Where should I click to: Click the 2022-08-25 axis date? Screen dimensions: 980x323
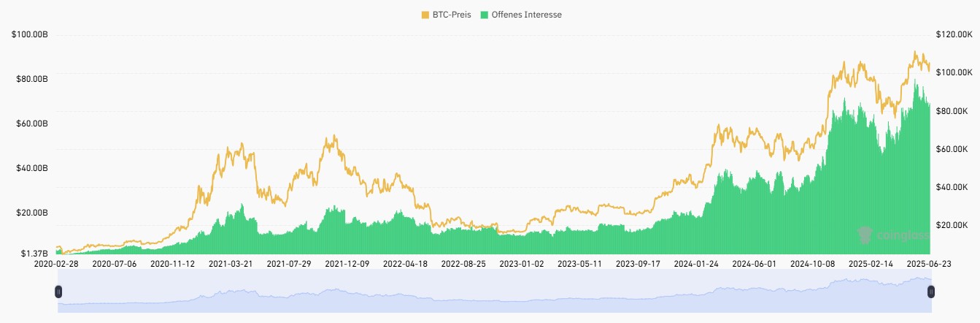tap(463, 263)
